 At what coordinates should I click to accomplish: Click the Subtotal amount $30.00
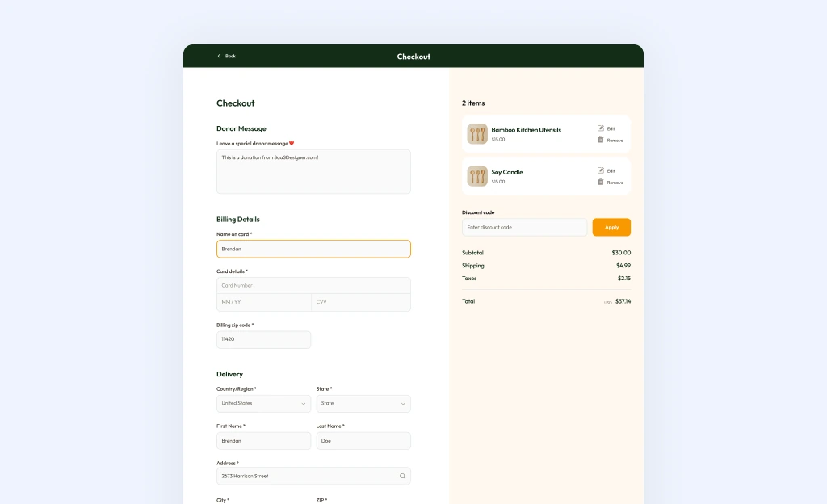pyautogui.click(x=621, y=253)
